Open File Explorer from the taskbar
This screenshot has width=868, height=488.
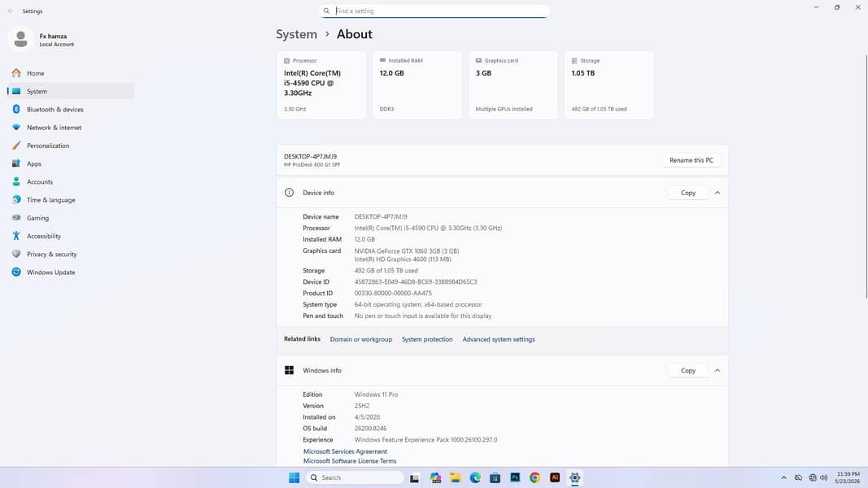(455, 478)
